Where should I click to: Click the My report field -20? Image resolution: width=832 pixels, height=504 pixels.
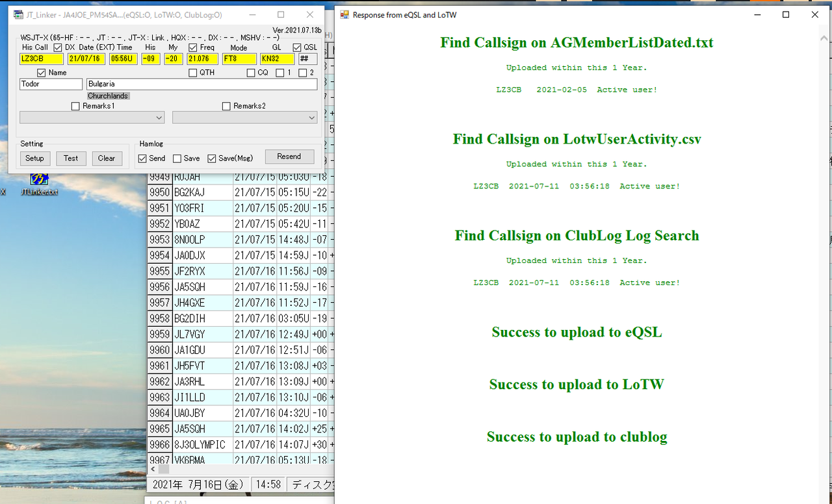click(174, 59)
